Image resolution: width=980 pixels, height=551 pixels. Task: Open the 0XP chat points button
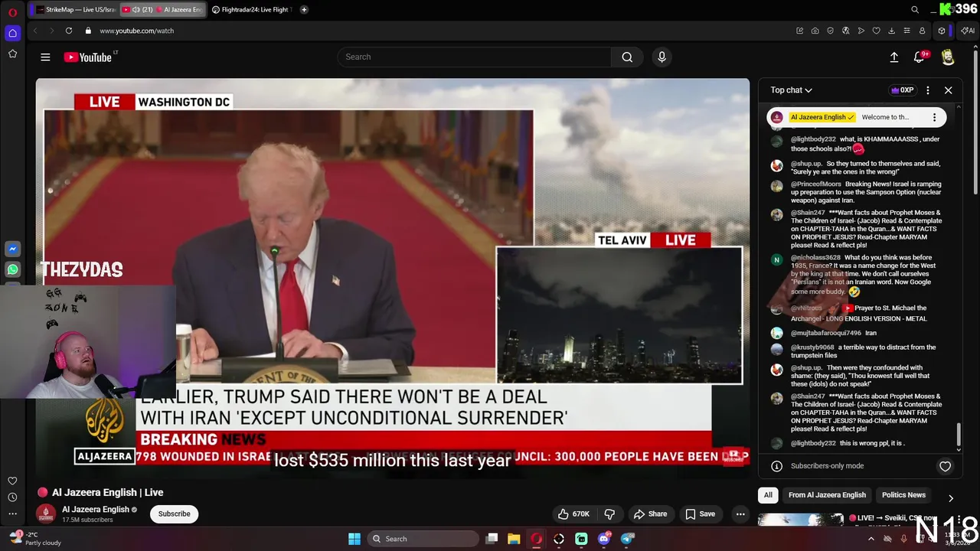tap(902, 90)
